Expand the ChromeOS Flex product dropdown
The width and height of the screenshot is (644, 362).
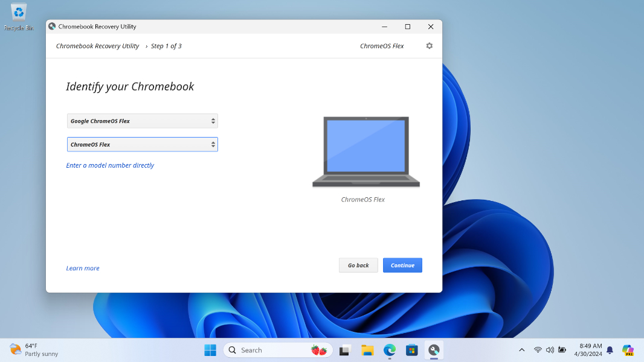click(x=142, y=145)
